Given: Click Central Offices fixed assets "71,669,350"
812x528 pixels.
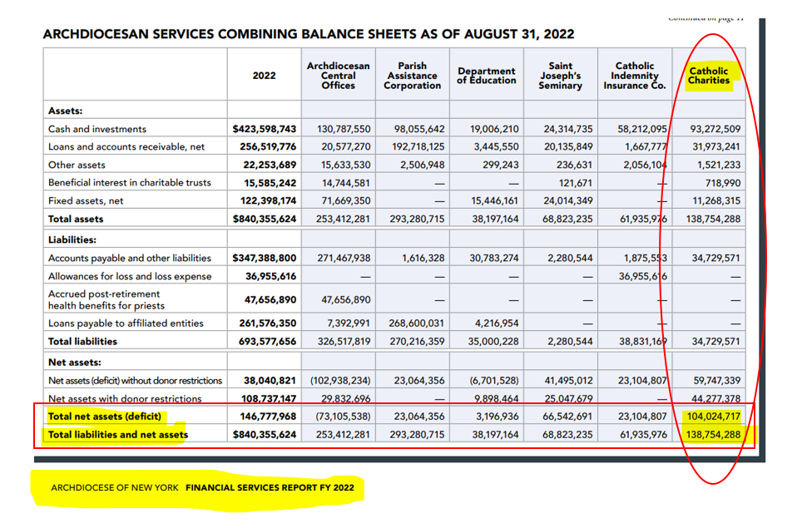Looking at the screenshot, I should (x=346, y=200).
